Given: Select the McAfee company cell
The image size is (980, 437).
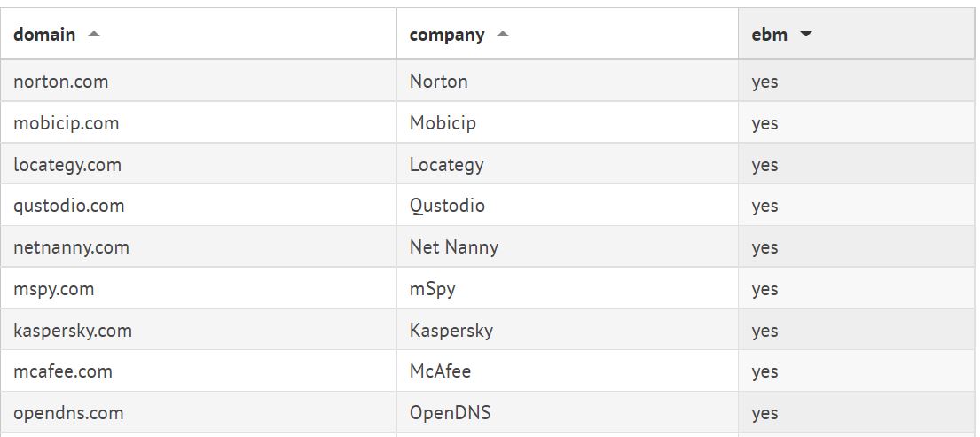Looking at the screenshot, I should pyautogui.click(x=440, y=371).
